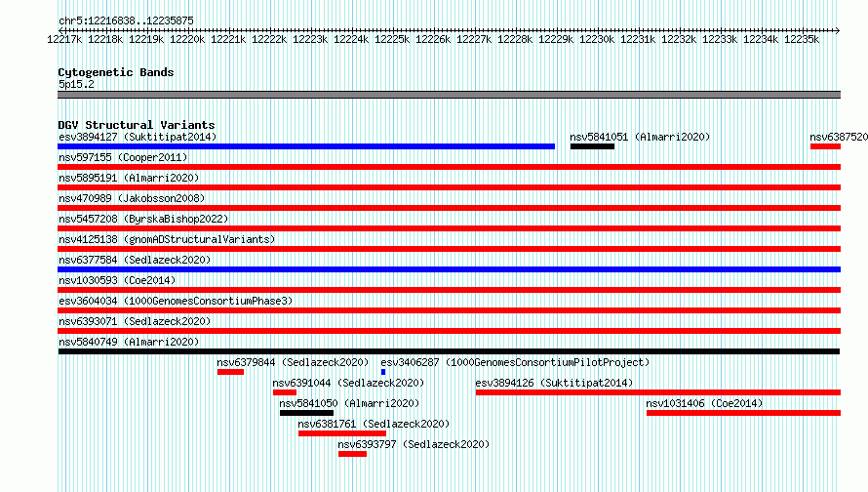868x492 pixels.
Task: Click the 12223k ruler position label
Action: (x=310, y=40)
